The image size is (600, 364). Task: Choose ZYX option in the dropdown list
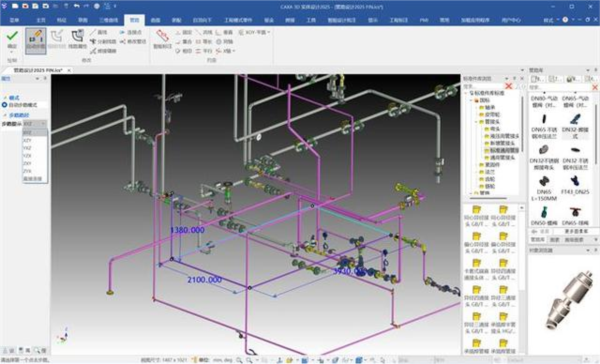click(x=27, y=171)
